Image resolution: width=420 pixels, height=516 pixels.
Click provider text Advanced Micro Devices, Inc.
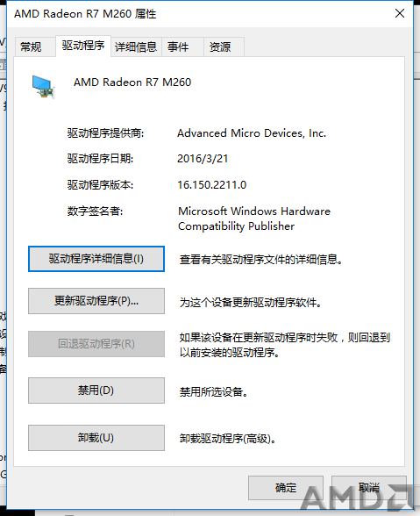click(252, 133)
